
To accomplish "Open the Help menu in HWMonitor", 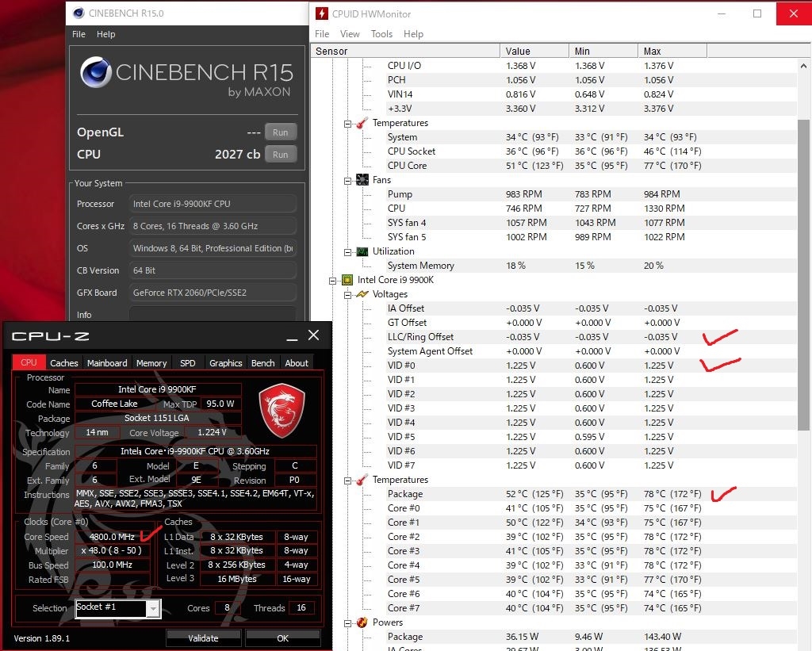I will (413, 34).
